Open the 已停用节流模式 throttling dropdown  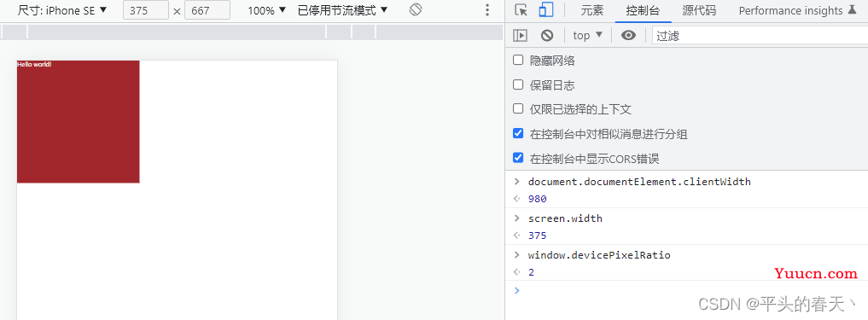pos(342,10)
